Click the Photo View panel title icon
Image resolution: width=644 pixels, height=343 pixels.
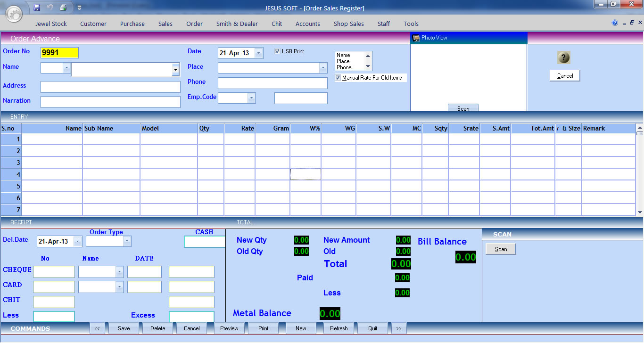[x=416, y=38]
